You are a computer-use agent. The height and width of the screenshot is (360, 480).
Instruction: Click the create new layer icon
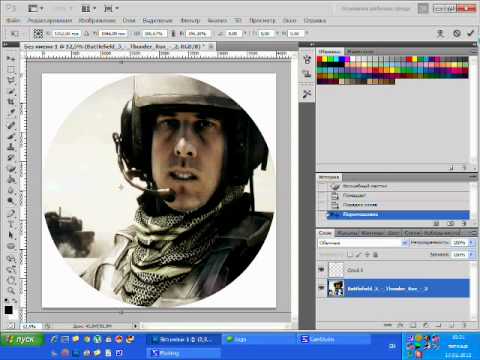[451, 325]
